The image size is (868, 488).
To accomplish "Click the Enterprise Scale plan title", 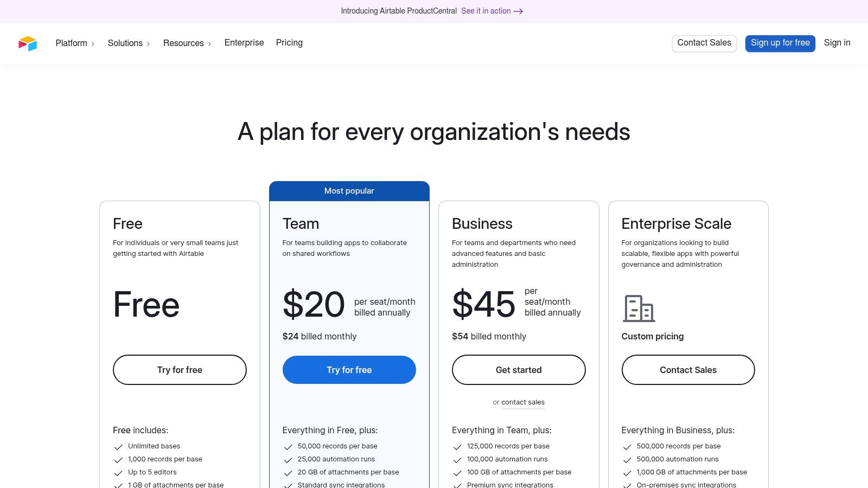I will coord(676,224).
